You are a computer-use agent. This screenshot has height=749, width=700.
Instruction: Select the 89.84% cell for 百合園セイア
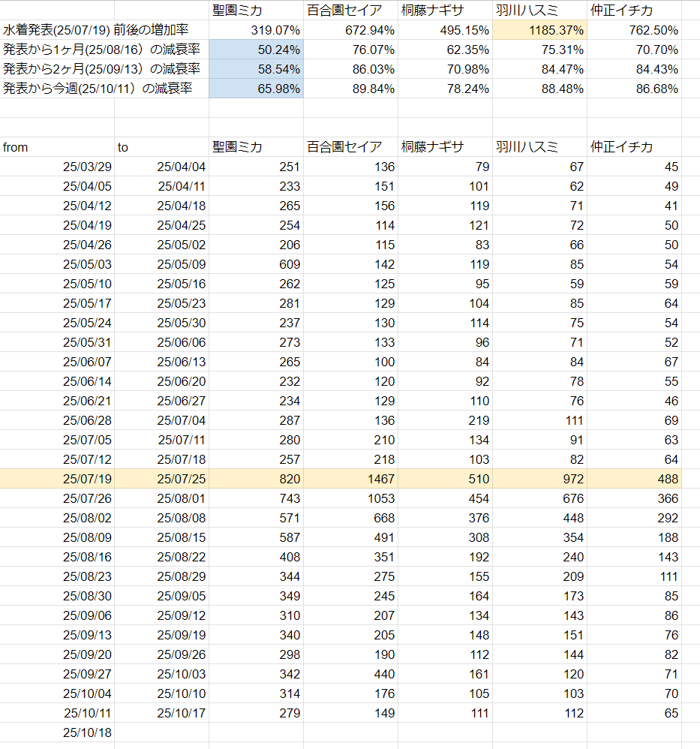coord(350,89)
